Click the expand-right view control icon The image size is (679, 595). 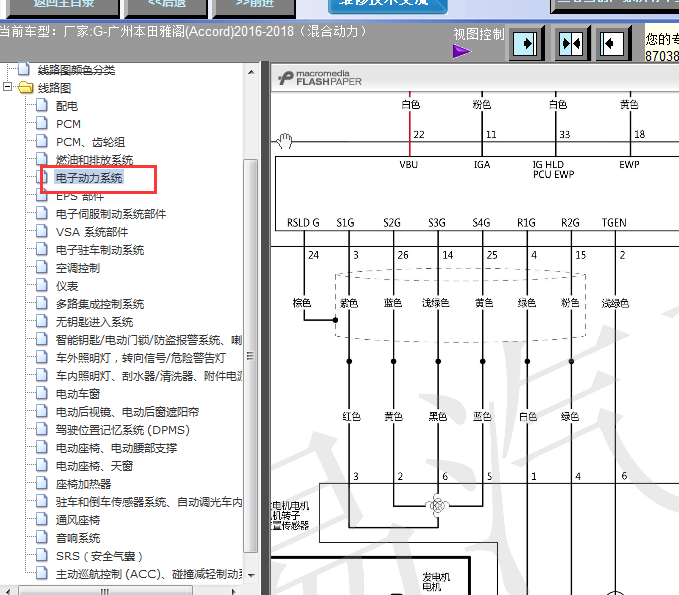[525, 43]
